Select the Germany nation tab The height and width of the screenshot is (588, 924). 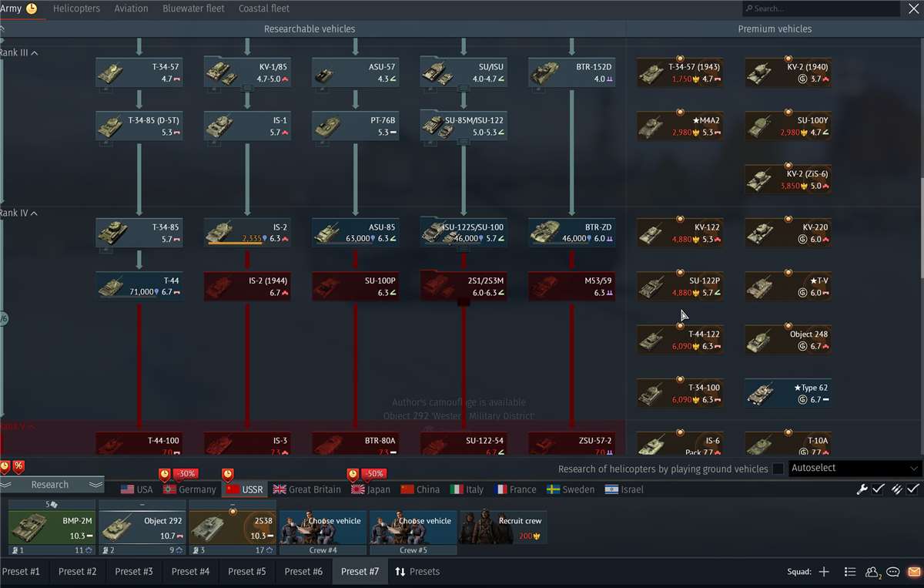click(x=189, y=489)
